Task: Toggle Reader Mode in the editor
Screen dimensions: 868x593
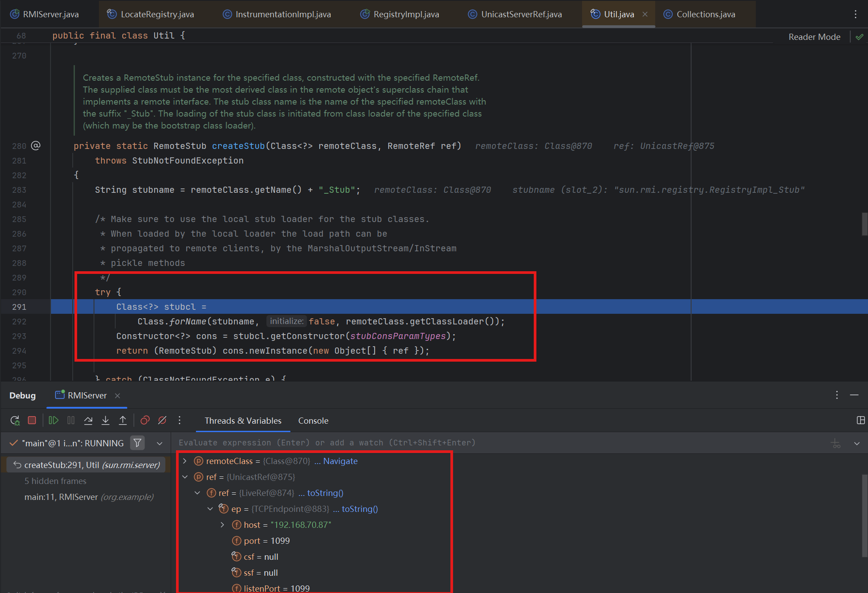Action: point(814,37)
